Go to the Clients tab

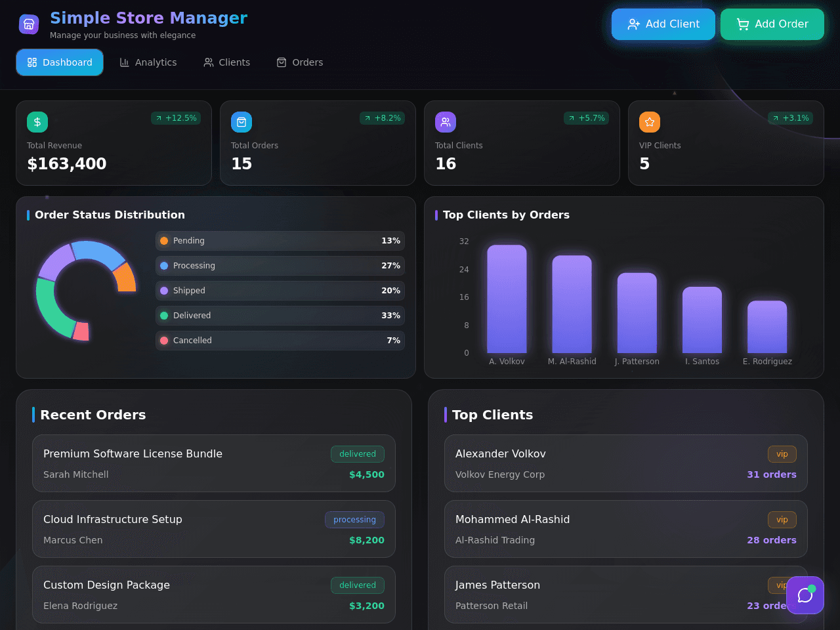227,62
